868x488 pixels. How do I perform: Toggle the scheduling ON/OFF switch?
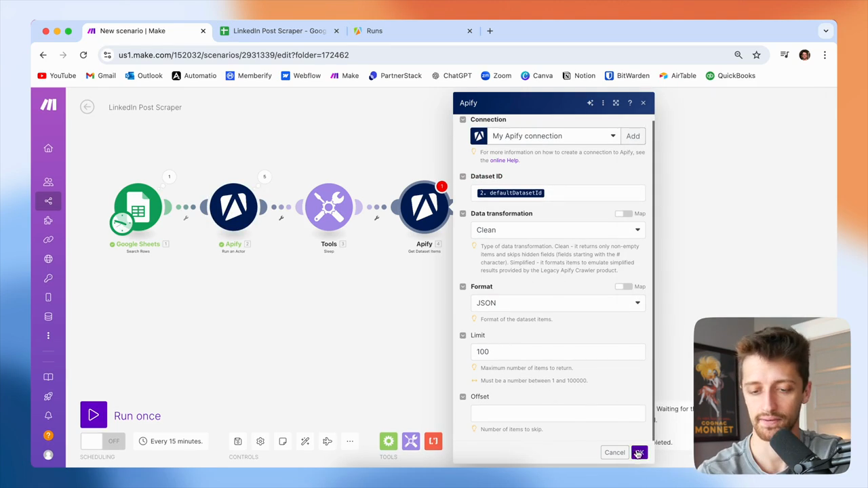102,441
